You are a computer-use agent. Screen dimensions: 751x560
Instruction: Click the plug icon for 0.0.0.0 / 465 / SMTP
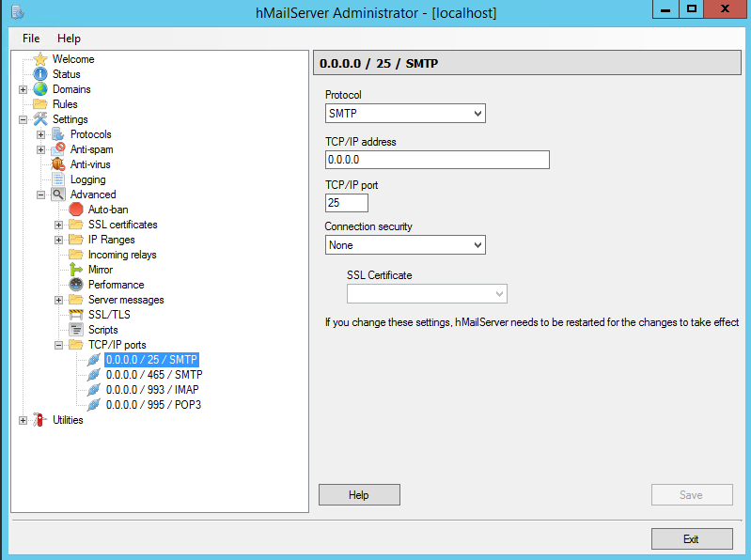pyautogui.click(x=94, y=374)
